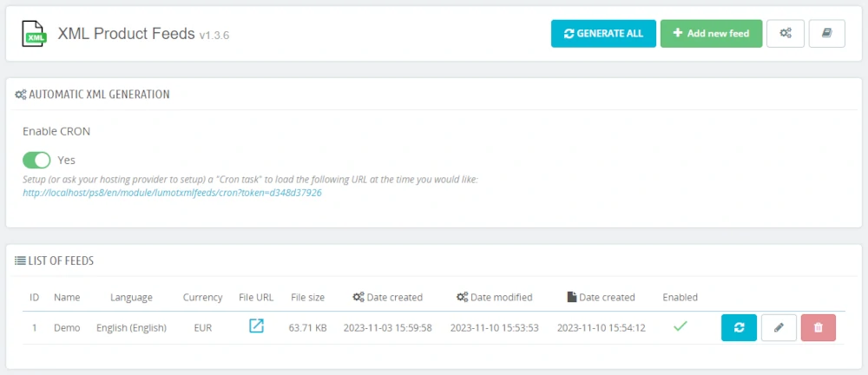The image size is (868, 375).
Task: Click the EUR currency cell
Action: click(202, 328)
